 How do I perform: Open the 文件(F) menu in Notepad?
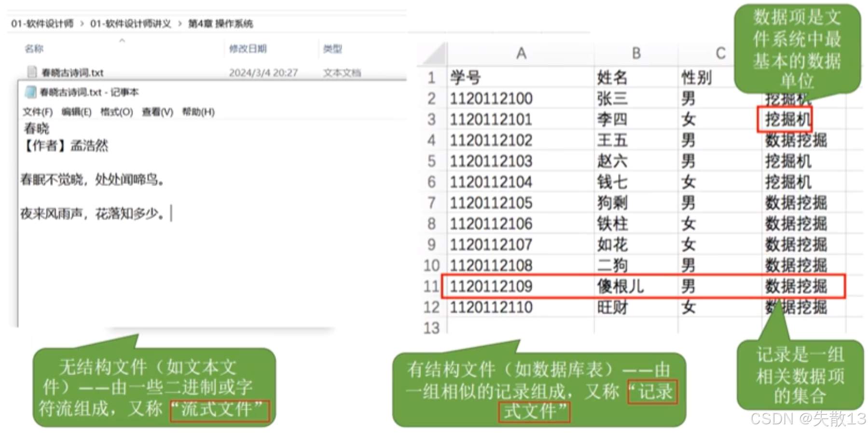tap(37, 112)
